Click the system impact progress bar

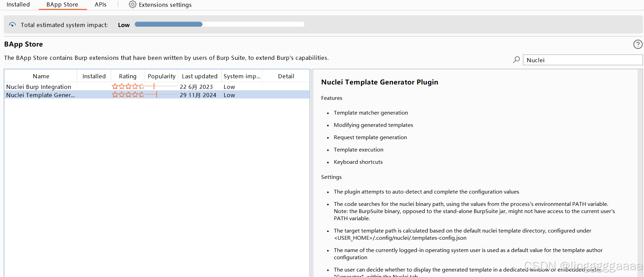pos(220,24)
